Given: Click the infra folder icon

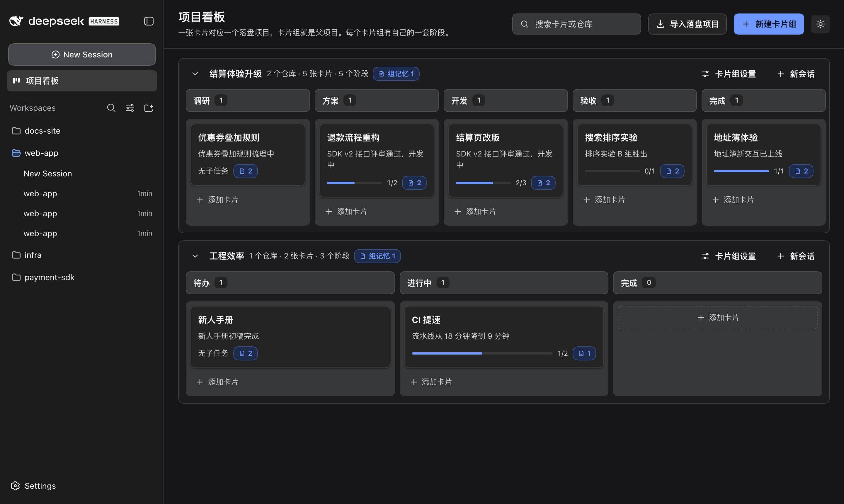Looking at the screenshot, I should tap(16, 255).
